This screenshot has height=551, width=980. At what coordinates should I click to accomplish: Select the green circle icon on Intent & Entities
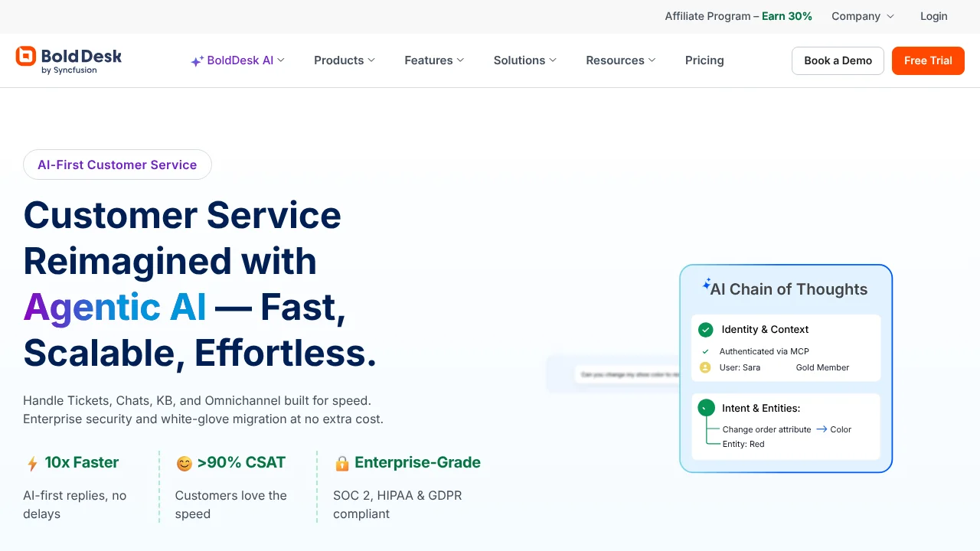coord(705,408)
